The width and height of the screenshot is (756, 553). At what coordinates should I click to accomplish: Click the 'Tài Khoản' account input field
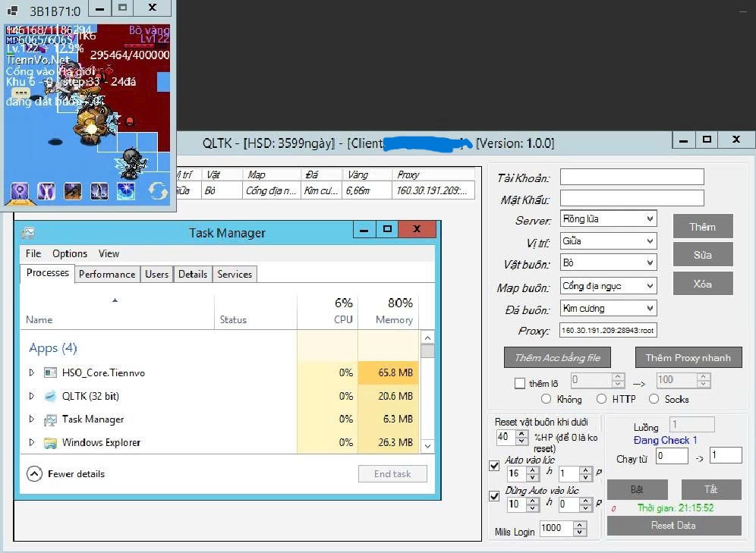click(632, 177)
